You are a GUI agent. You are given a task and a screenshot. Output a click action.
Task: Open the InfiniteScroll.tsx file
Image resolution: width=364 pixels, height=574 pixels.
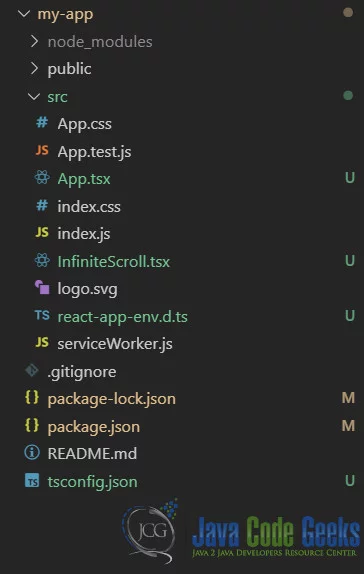(114, 262)
